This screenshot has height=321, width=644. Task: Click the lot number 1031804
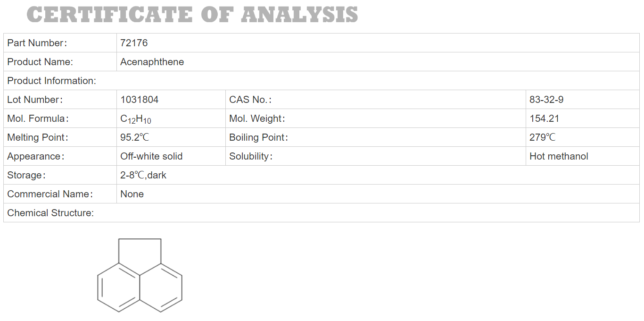click(x=139, y=100)
